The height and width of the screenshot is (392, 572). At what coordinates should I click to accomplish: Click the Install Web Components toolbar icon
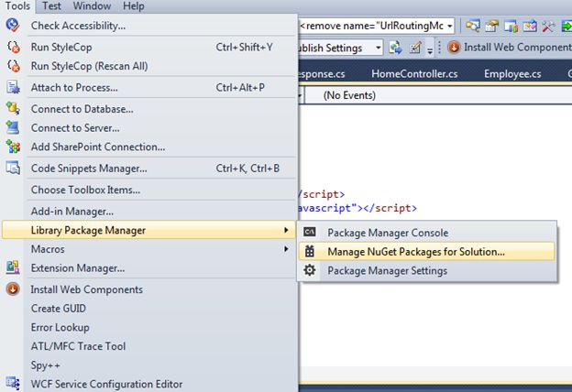[x=453, y=48]
